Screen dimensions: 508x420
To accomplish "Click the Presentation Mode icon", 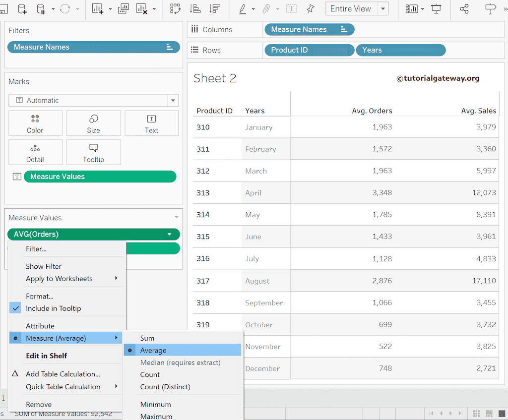I will click(x=437, y=9).
